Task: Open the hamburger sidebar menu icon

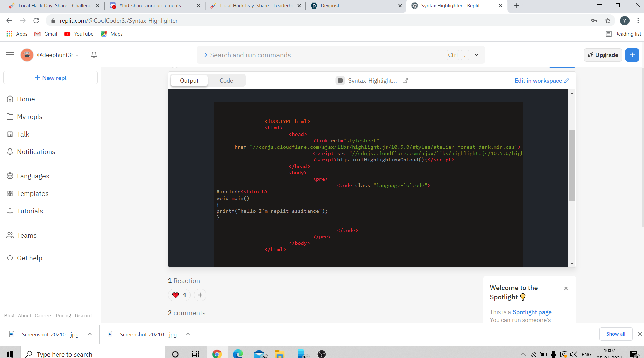Action: click(x=10, y=55)
